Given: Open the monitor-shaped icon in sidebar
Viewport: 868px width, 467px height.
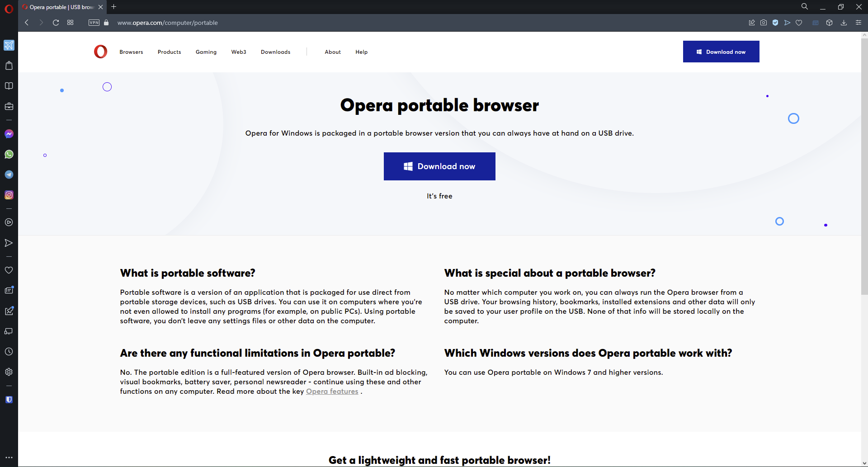Looking at the screenshot, I should pos(9,331).
